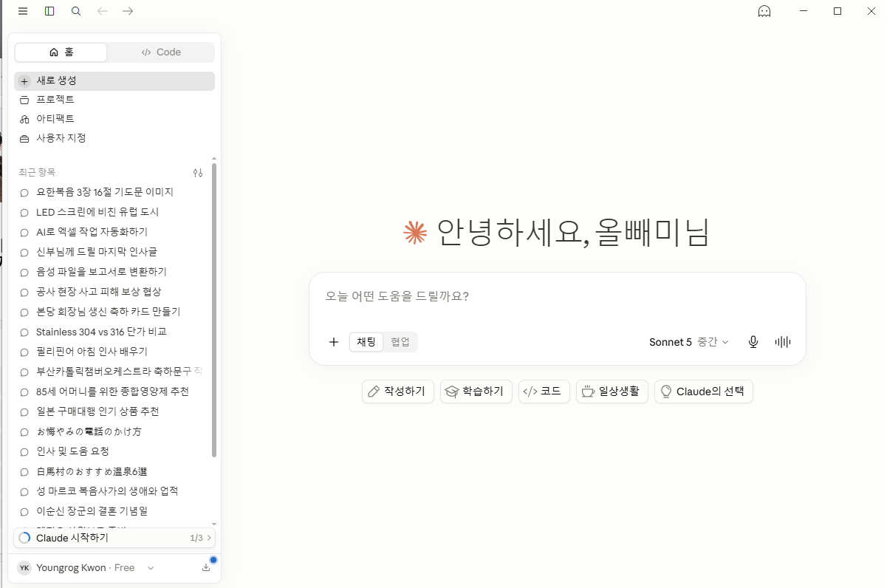Viewport: 887px width, 588px height.
Task: Open 사용자 지정 from the sidebar
Action: coord(114,138)
